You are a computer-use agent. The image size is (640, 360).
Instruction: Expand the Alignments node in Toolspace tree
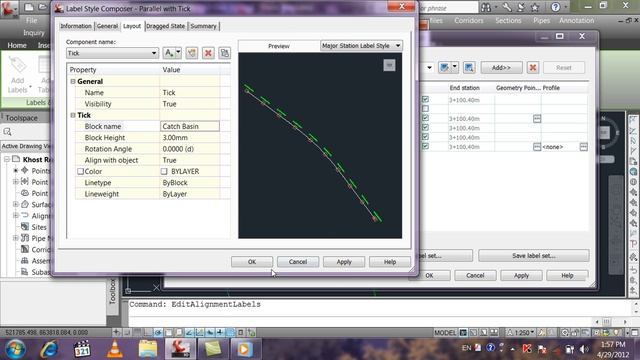[x=16, y=216]
